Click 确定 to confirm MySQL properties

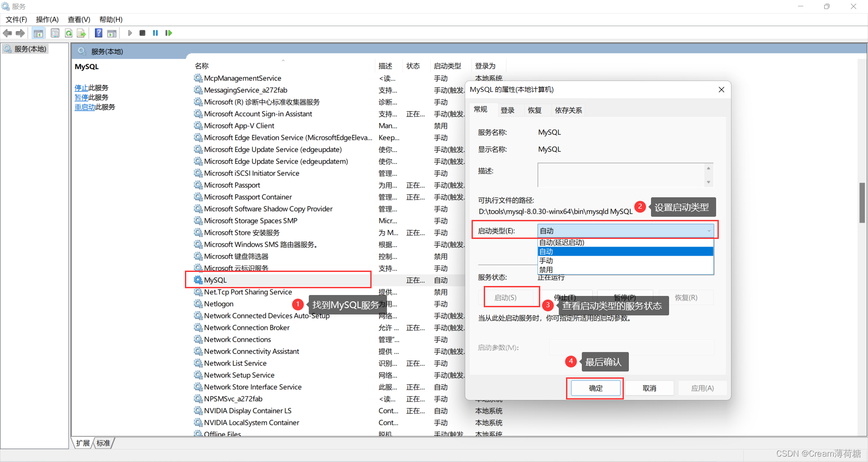point(596,388)
